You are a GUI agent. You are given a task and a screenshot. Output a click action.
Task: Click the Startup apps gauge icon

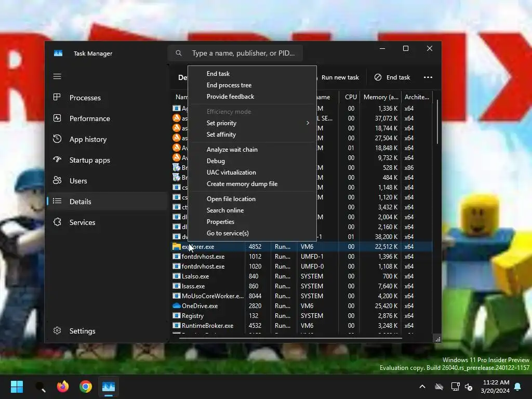(x=57, y=159)
